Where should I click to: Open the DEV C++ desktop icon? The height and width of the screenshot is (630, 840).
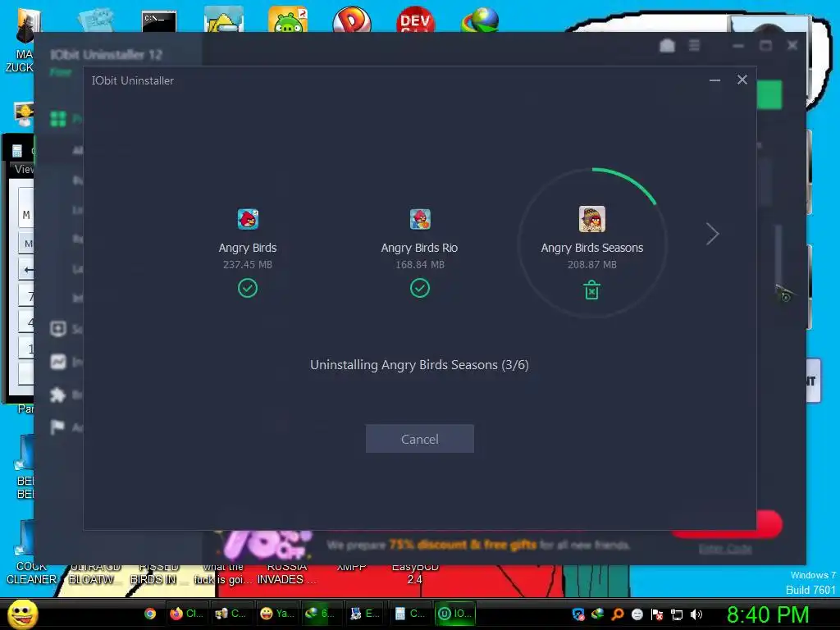415,19
